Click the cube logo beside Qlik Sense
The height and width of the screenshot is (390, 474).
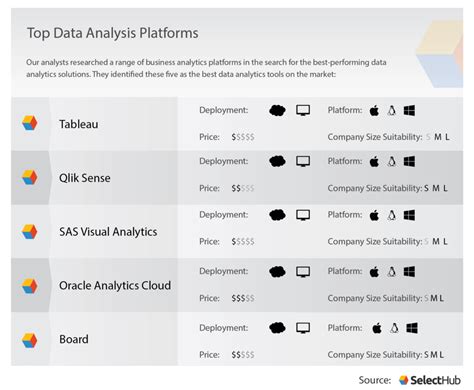tap(30, 177)
